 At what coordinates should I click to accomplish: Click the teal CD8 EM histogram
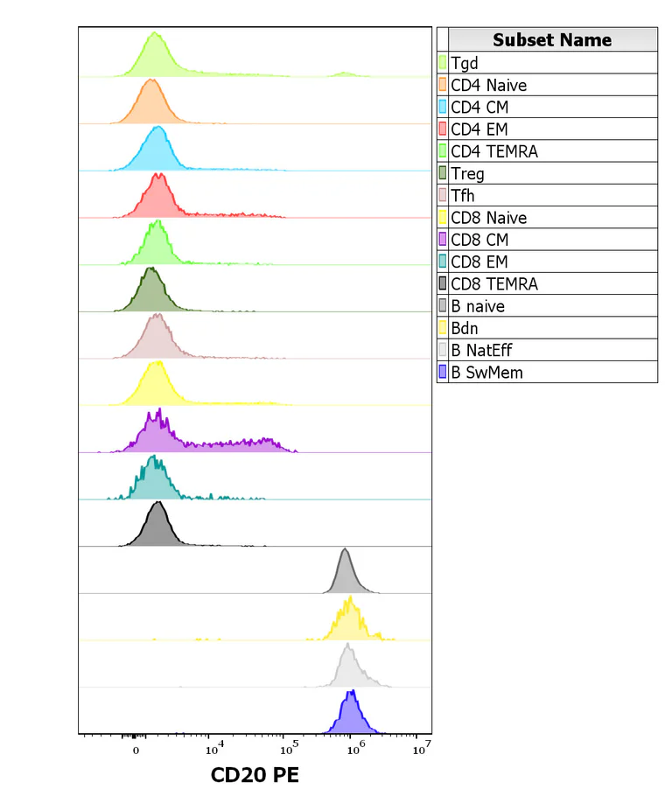coord(154,482)
